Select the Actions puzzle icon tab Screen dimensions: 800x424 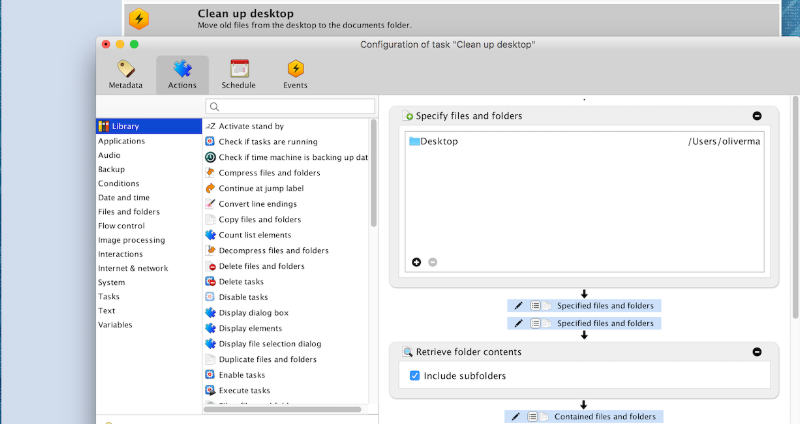click(x=182, y=74)
